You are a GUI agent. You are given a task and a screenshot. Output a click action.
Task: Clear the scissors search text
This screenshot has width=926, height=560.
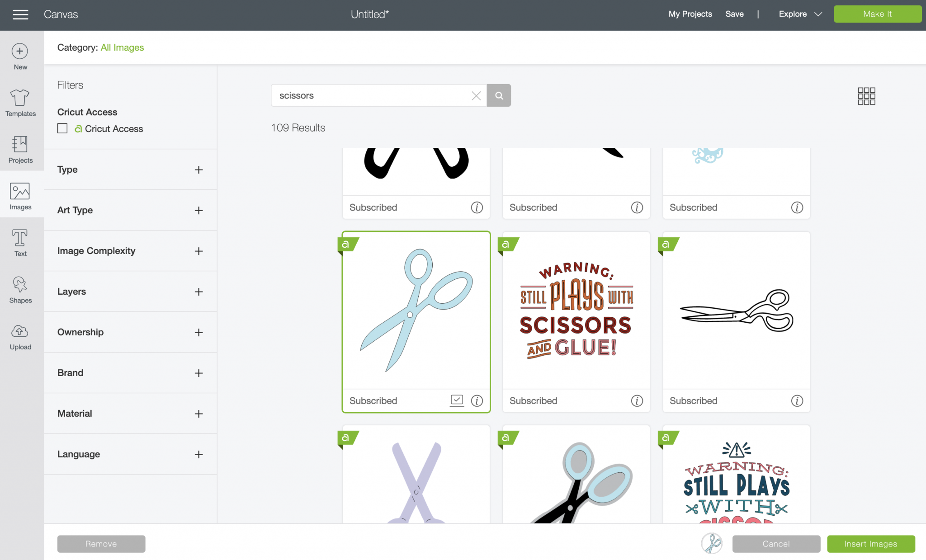tap(476, 96)
